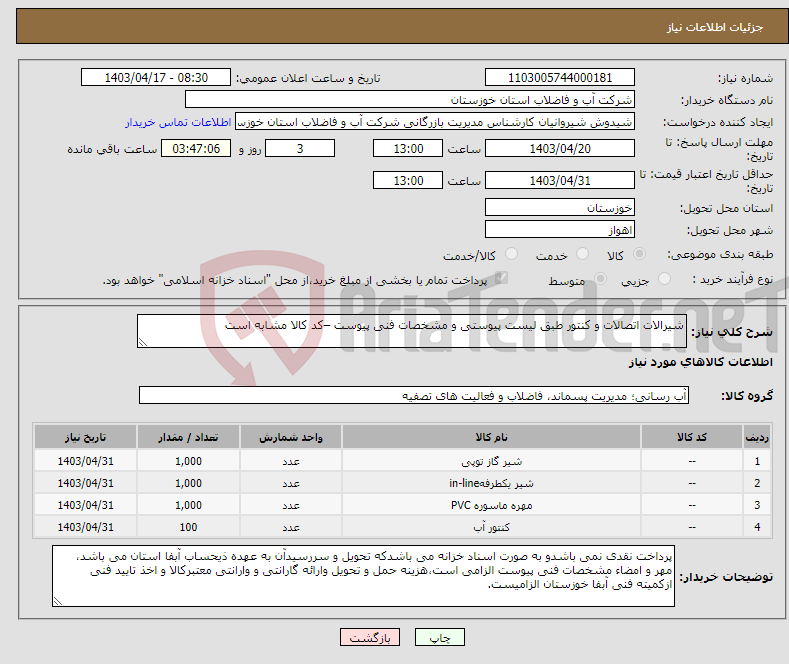789x664 pixels.
Task: Click the تعداد / مقدار column header
Action: 188,437
